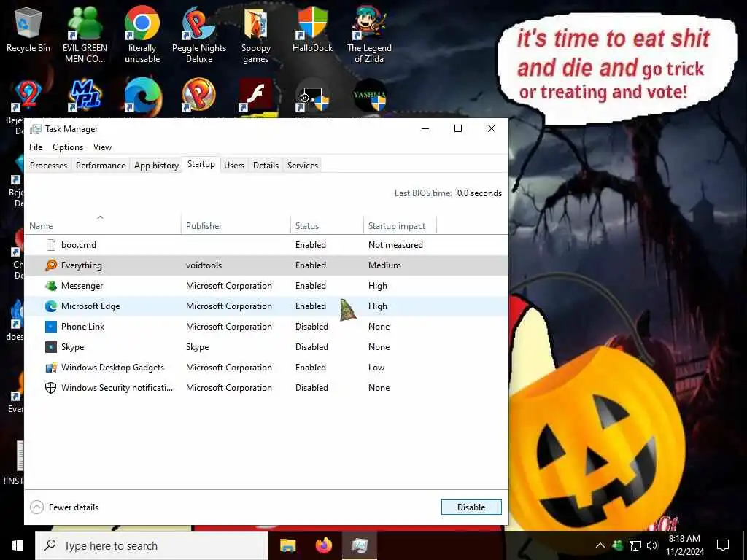Viewport: 747px width, 560px height.
Task: Open the MPL blue logo shortcut
Action: pyautogui.click(x=85, y=96)
